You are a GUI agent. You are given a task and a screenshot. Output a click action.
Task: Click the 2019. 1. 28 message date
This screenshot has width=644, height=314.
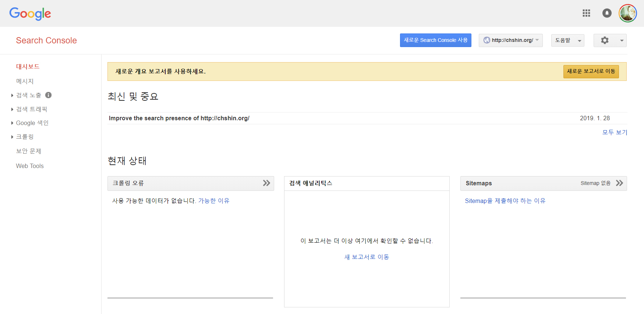[x=595, y=118]
